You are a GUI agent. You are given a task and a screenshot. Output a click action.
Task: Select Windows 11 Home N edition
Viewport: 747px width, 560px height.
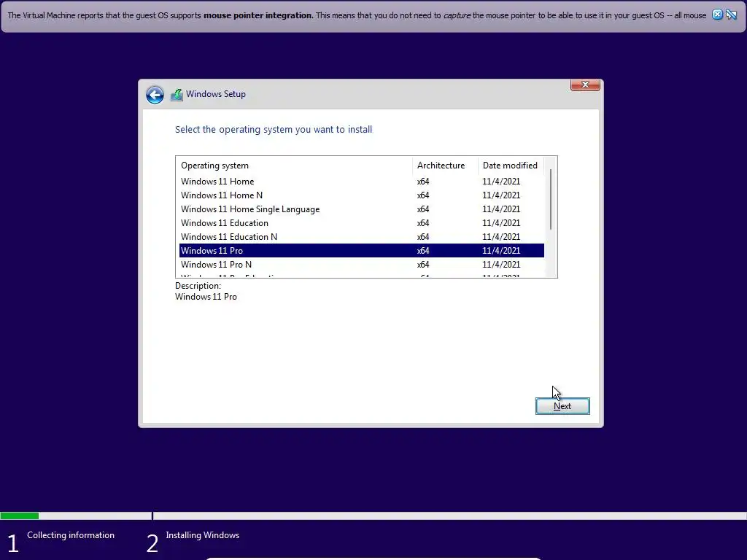click(x=362, y=195)
